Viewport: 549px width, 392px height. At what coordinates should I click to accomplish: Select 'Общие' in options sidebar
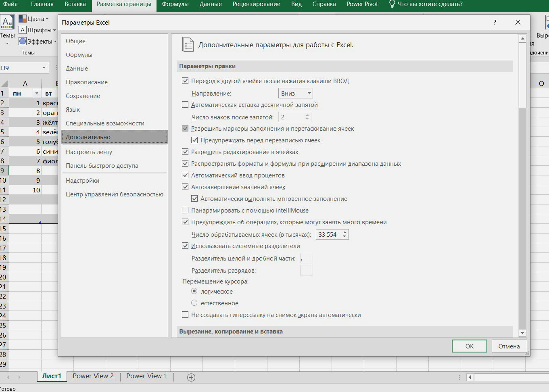coord(115,41)
